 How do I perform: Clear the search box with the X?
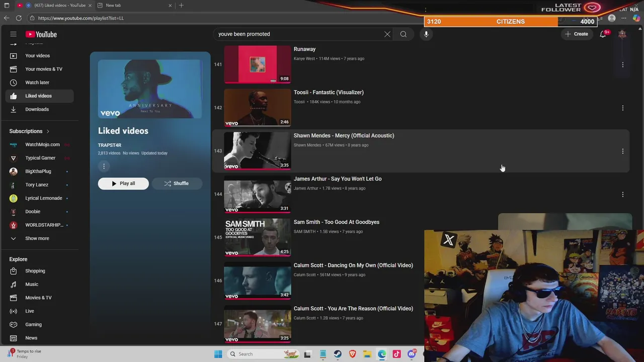click(387, 34)
